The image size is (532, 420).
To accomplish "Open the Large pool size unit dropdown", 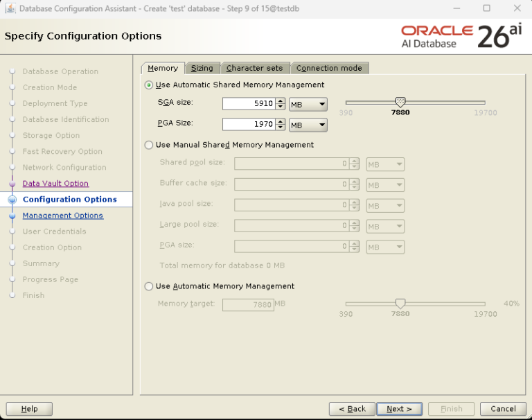I will pos(385,227).
